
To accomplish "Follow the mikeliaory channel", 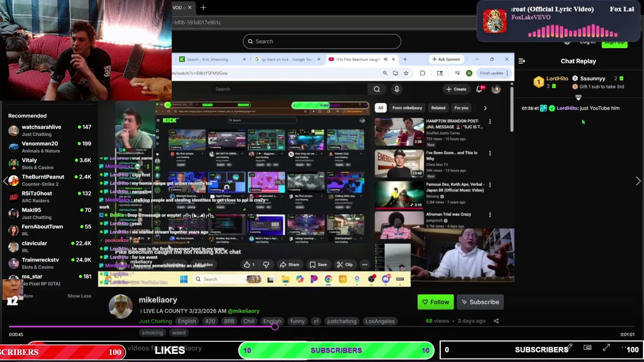I will click(x=436, y=302).
